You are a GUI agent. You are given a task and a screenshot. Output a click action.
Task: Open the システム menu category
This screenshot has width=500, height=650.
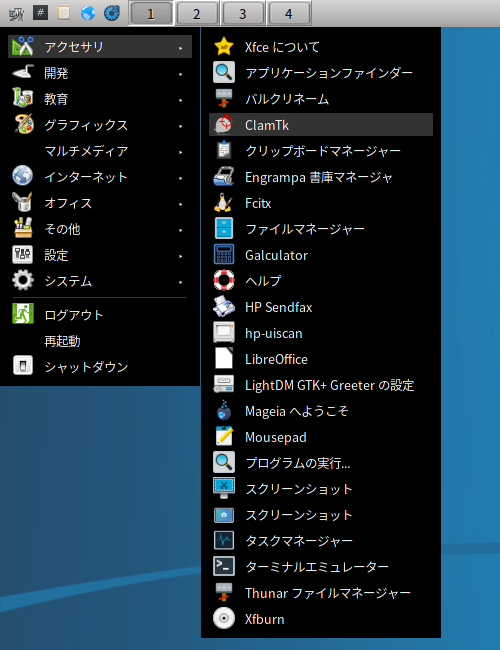(100, 281)
